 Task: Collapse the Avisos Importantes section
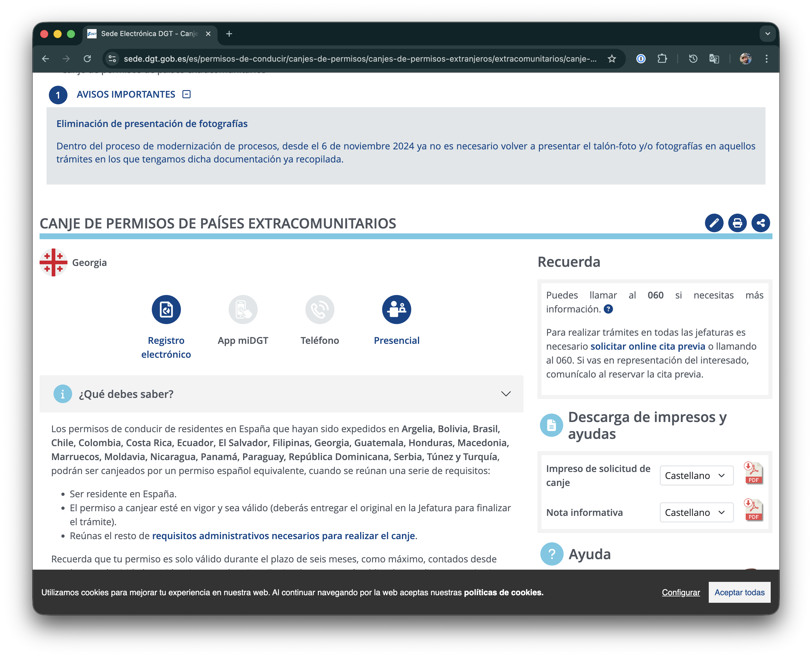pos(186,94)
